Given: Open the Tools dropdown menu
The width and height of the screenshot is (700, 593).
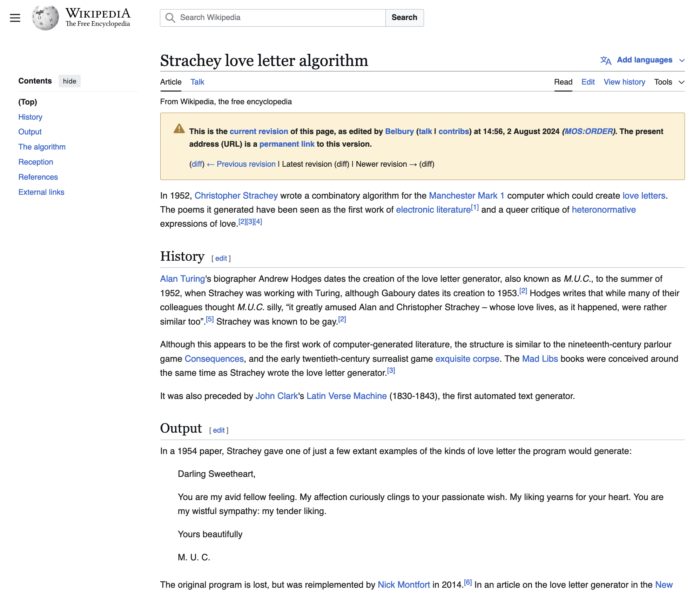Looking at the screenshot, I should [x=669, y=82].
